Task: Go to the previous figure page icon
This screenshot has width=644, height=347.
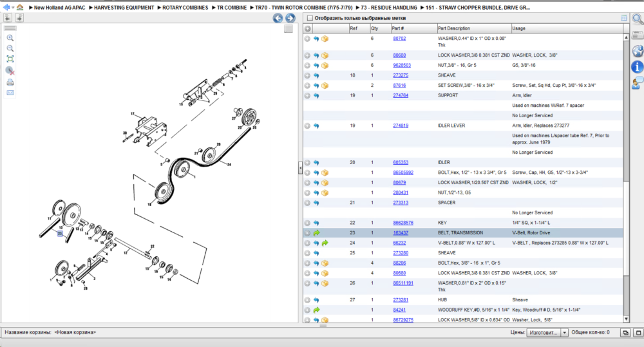Action: (7, 17)
